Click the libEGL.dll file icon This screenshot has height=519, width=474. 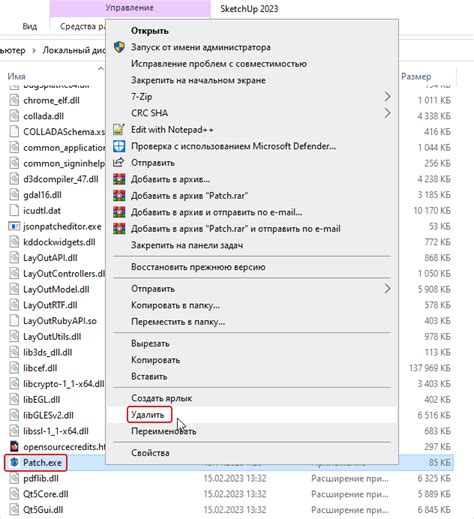pos(14,399)
